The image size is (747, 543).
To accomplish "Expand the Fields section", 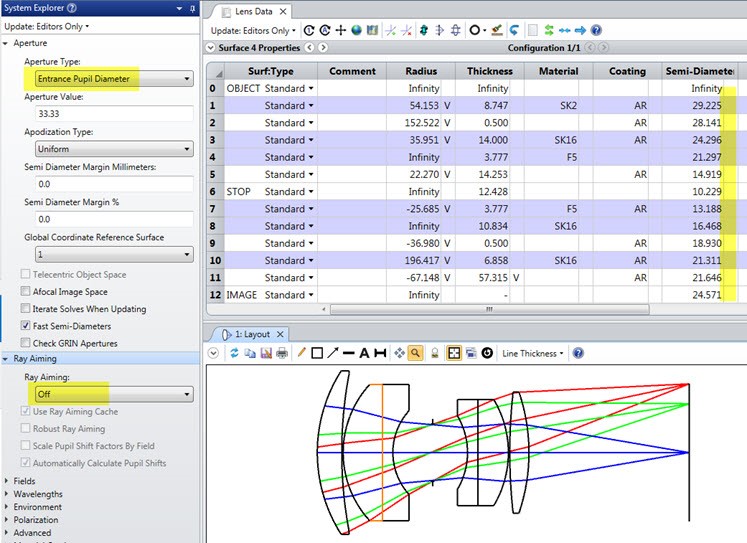I will (x=6, y=481).
